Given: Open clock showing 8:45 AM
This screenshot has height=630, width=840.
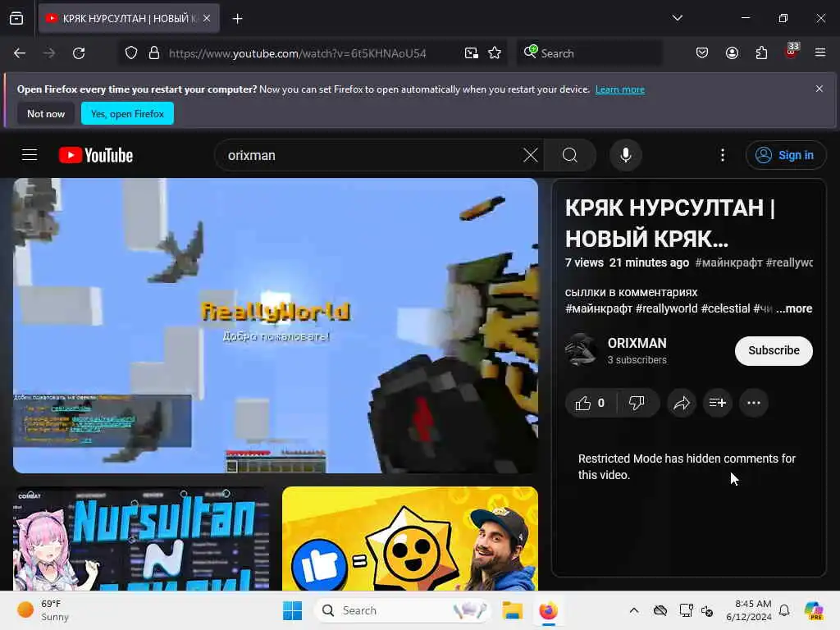Looking at the screenshot, I should pyautogui.click(x=748, y=610).
